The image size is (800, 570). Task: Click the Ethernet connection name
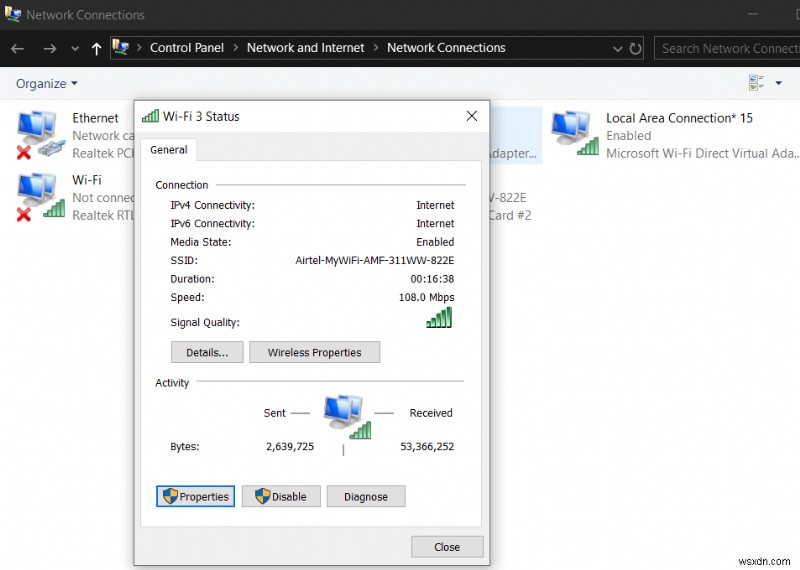[95, 118]
